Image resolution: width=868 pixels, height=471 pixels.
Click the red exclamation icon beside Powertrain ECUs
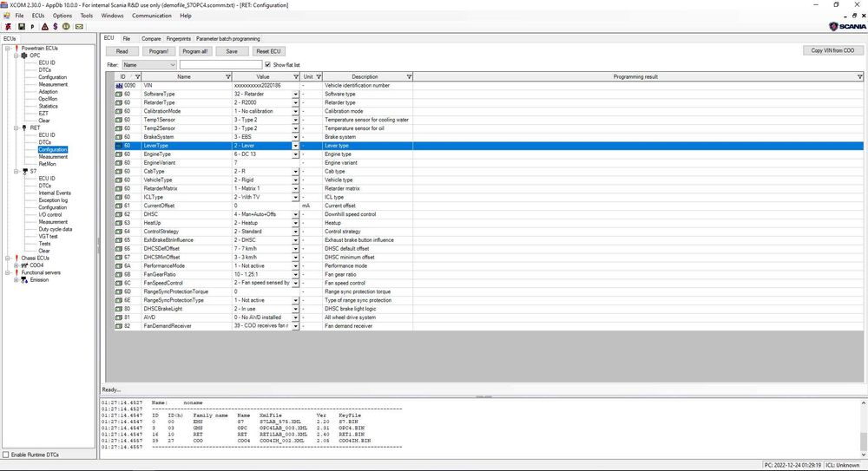click(16, 49)
